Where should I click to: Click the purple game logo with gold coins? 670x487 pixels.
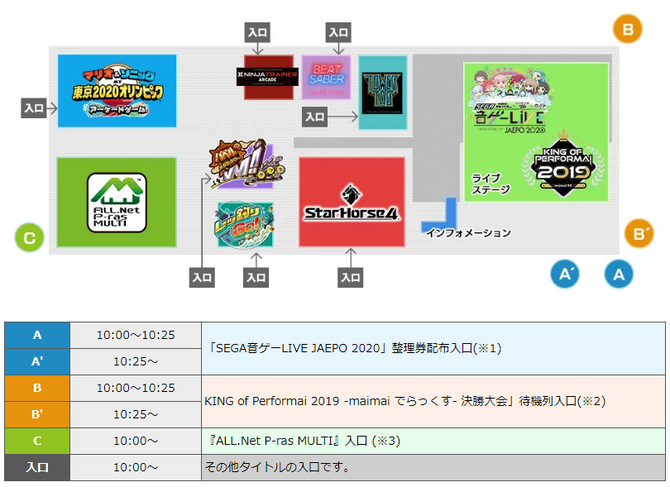point(246,164)
